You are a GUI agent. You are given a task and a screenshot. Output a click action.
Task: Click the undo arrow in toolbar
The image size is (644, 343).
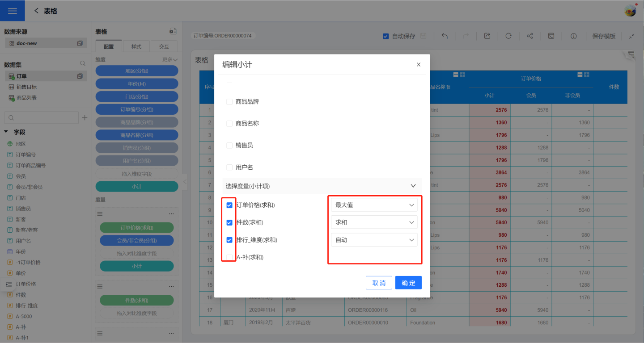[445, 36]
